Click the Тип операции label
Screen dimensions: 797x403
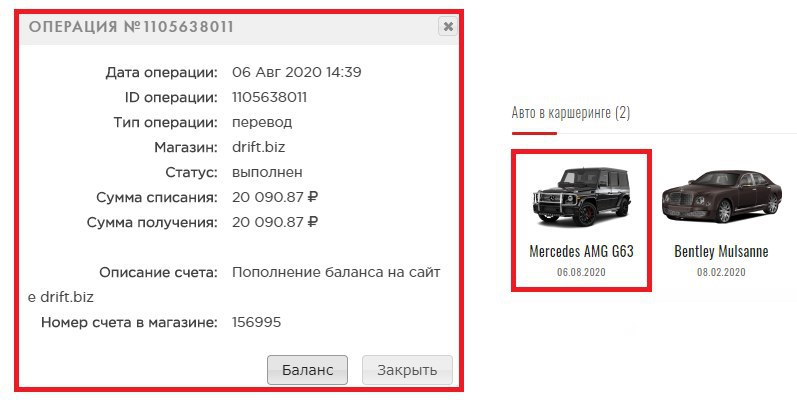coord(166,122)
